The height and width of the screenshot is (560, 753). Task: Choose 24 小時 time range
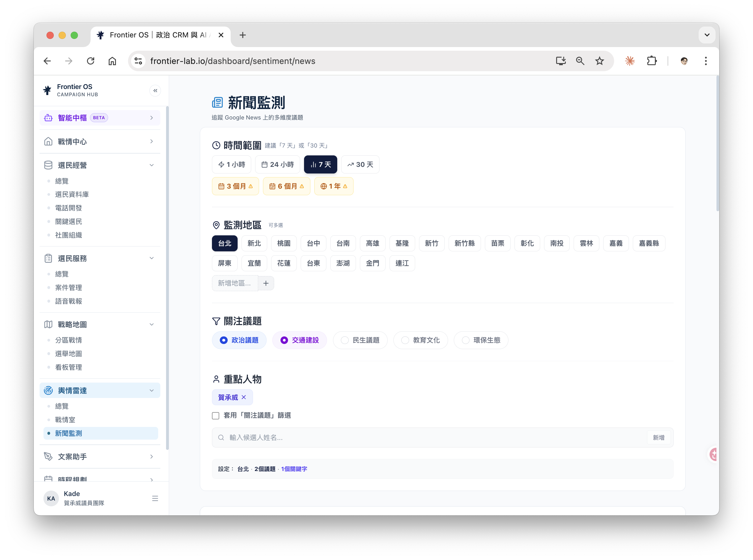(x=277, y=164)
